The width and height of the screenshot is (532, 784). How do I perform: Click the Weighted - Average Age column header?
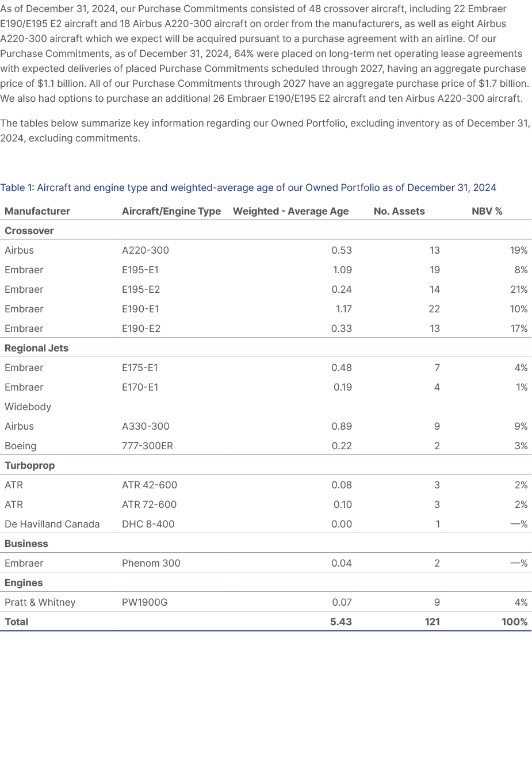click(x=290, y=211)
